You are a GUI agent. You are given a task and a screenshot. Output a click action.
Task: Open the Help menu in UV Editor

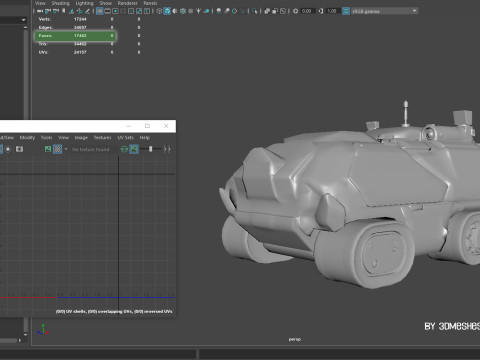[x=145, y=138]
